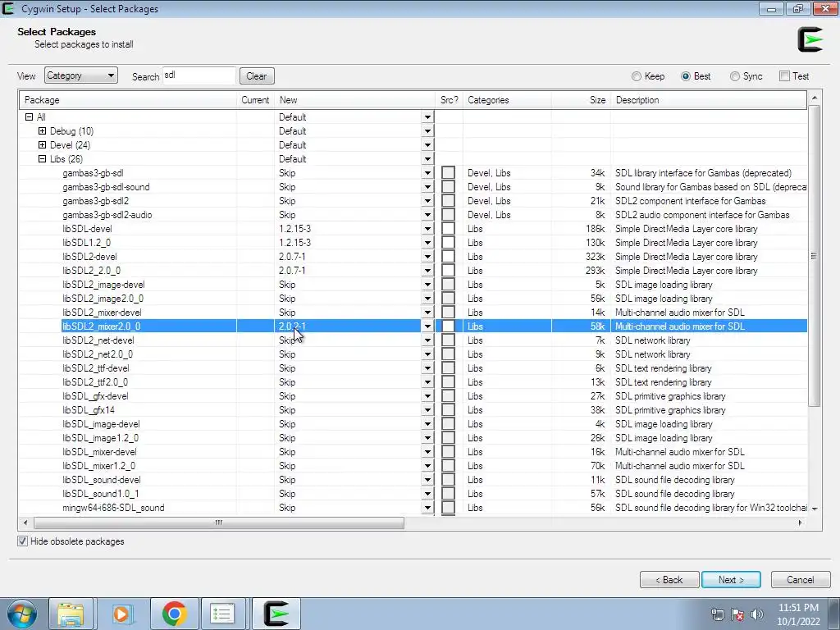
Task: Tick the Src checkbox for libSDL2_mixer2.0_0
Action: click(x=449, y=326)
